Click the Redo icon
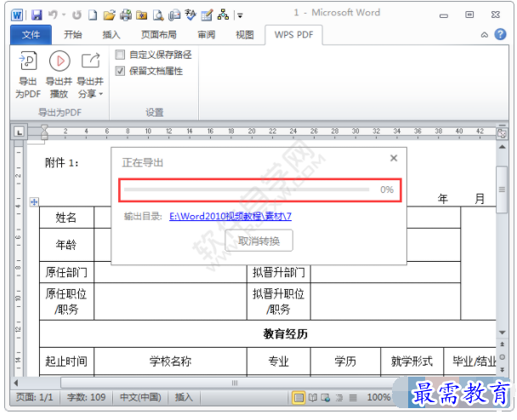 click(x=77, y=14)
